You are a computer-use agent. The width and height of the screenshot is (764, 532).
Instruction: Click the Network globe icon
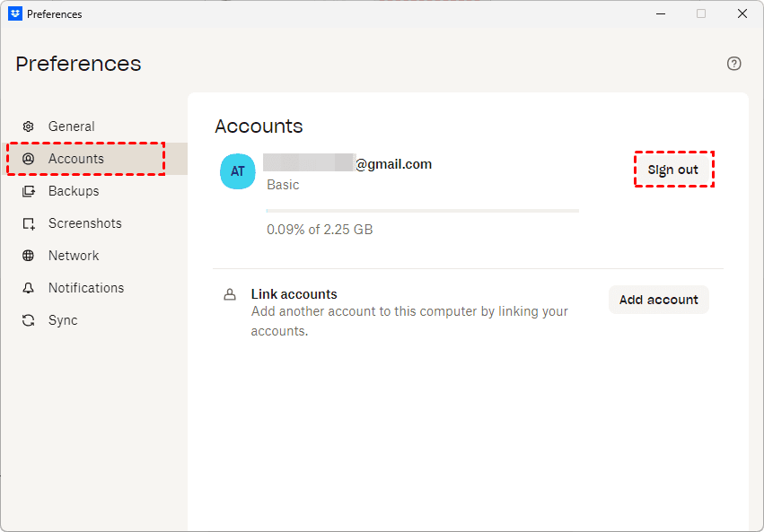click(29, 256)
